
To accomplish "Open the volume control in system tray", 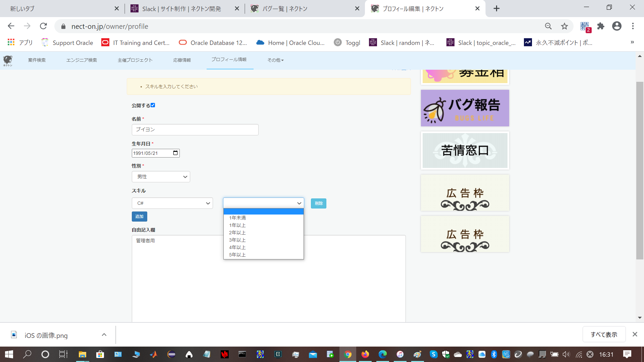I will point(566,354).
